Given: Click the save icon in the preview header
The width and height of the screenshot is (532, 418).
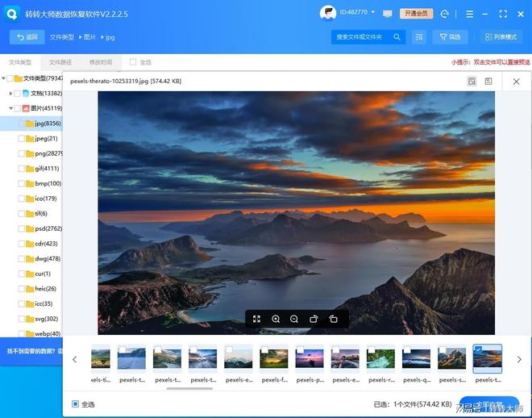Looking at the screenshot, I should [x=488, y=82].
